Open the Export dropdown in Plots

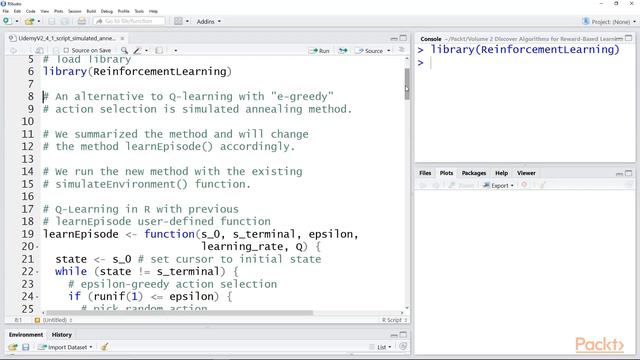pos(498,186)
